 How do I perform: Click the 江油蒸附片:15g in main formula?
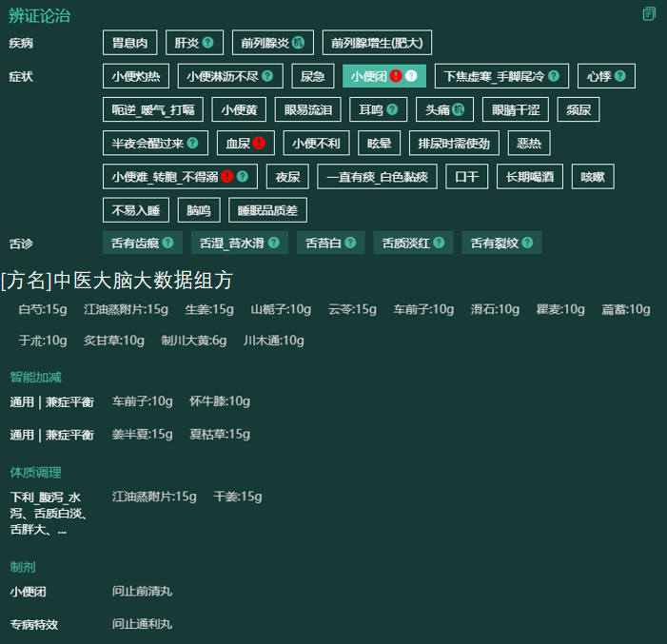tap(126, 309)
